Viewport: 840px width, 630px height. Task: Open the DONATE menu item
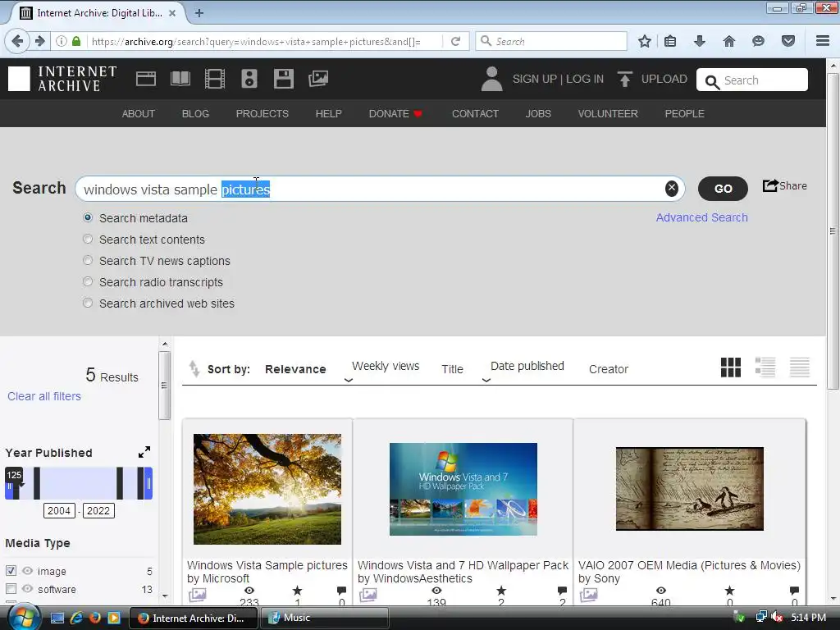click(395, 113)
